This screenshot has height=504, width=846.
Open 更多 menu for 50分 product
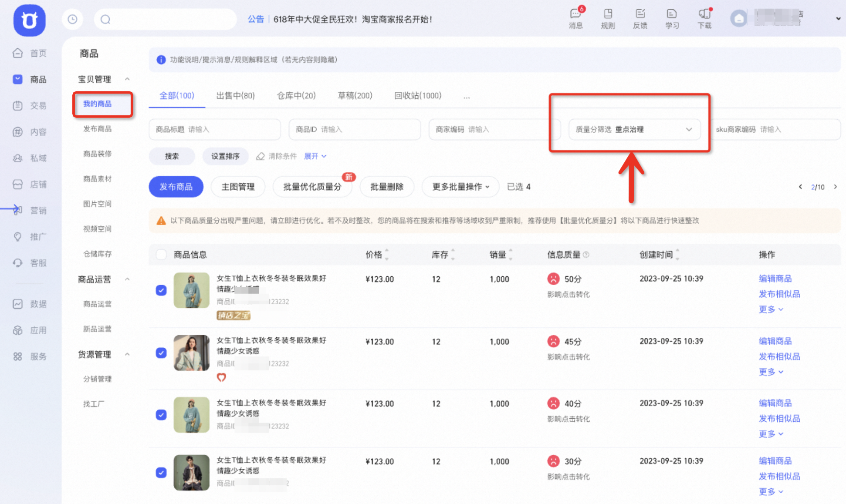click(x=771, y=309)
